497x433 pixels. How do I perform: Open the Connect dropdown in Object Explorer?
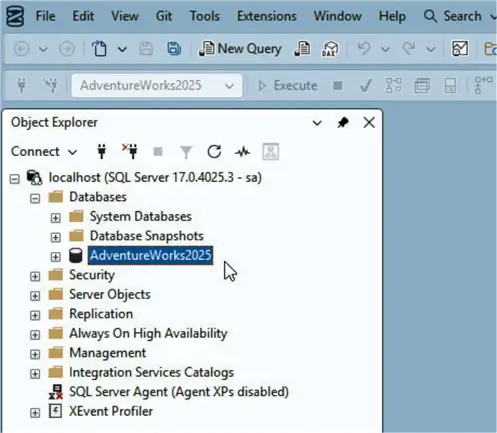(x=44, y=152)
